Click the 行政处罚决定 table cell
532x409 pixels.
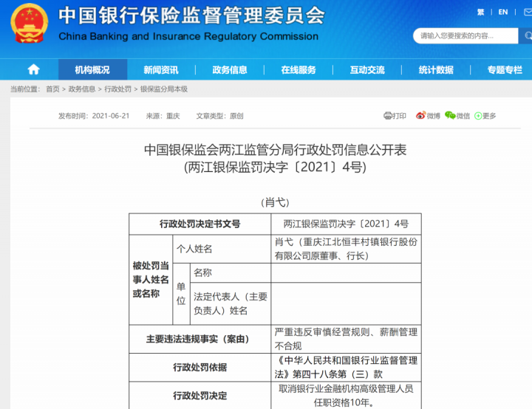pyautogui.click(x=199, y=396)
